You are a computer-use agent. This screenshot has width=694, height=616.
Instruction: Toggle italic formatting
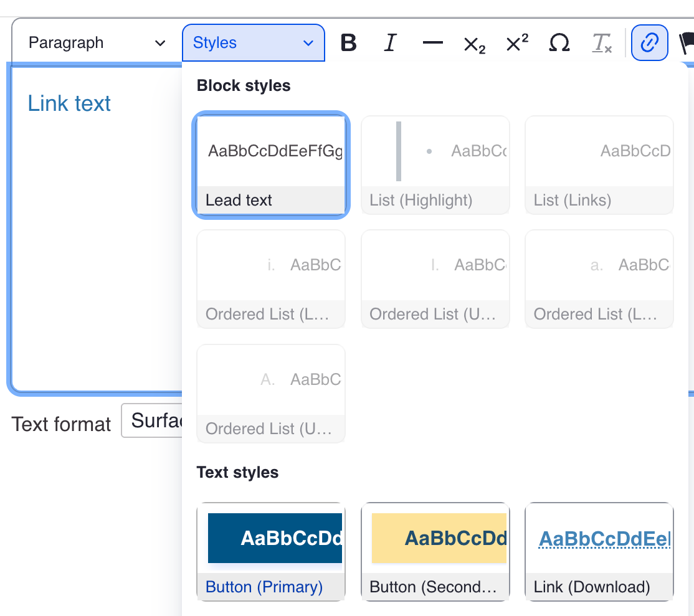pos(390,43)
